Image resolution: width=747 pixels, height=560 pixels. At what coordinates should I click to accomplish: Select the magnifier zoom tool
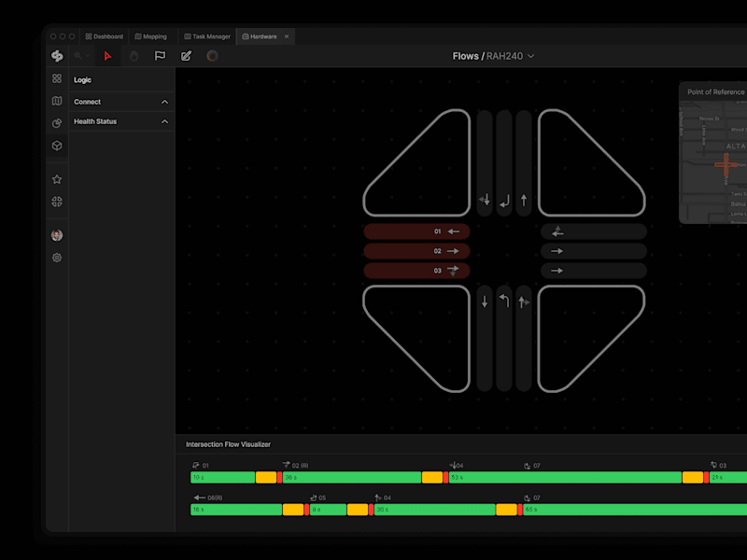(x=78, y=56)
